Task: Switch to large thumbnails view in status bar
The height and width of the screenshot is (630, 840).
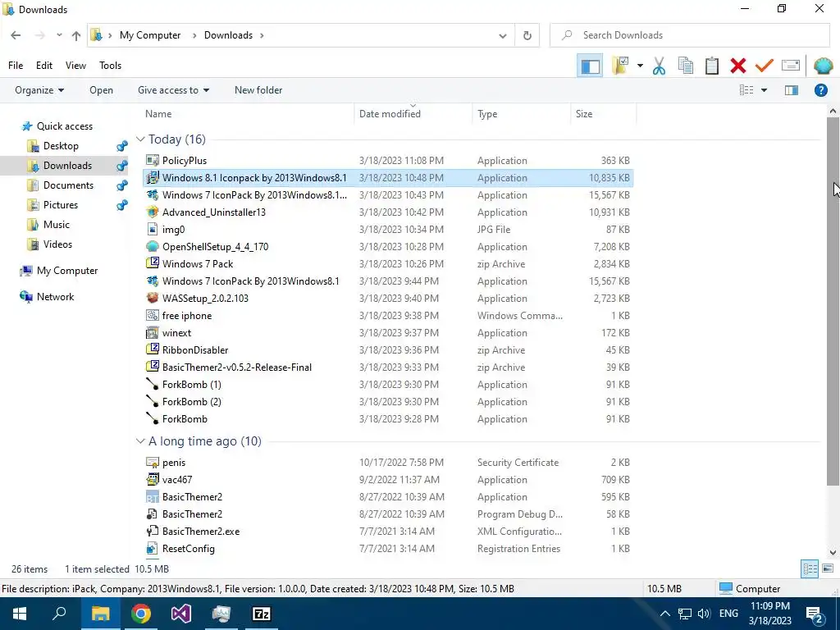Action: (827, 569)
